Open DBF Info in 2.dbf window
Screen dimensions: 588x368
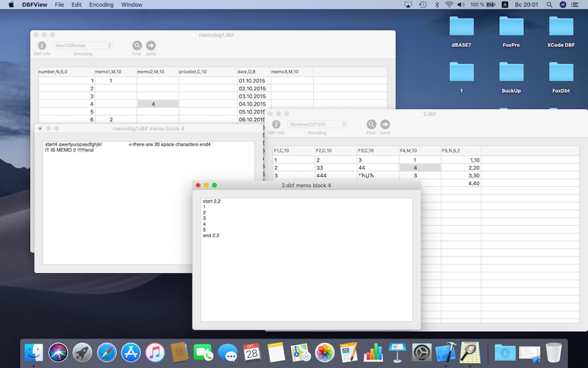tap(276, 124)
